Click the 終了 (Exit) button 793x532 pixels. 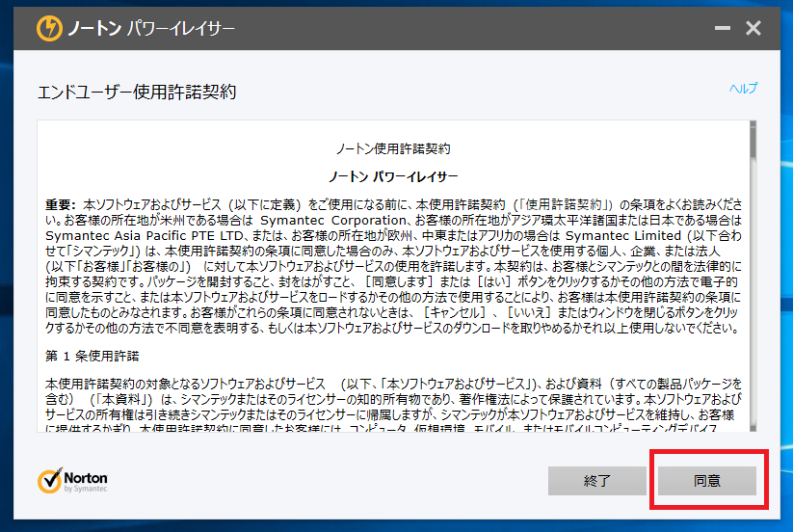click(596, 480)
